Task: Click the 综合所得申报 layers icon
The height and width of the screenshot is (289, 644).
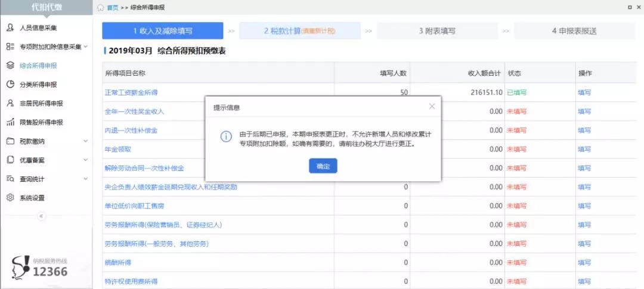Action: point(11,66)
